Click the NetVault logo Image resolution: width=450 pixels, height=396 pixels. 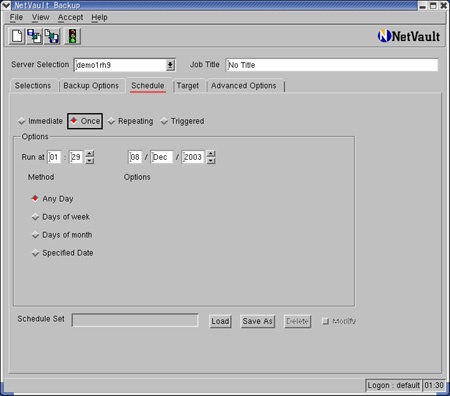pyautogui.click(x=409, y=36)
